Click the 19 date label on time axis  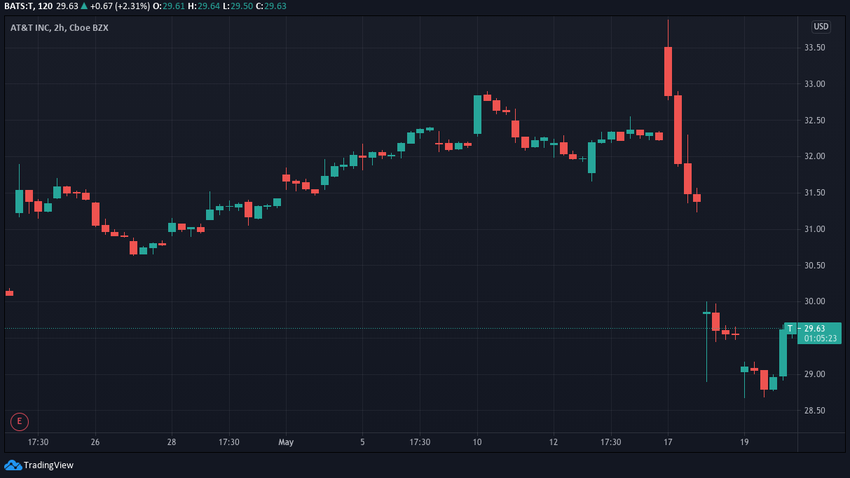(744, 442)
